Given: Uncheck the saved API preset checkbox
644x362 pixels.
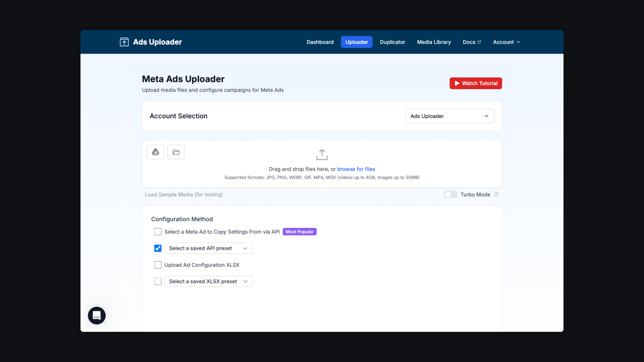Looking at the screenshot, I should (158, 248).
